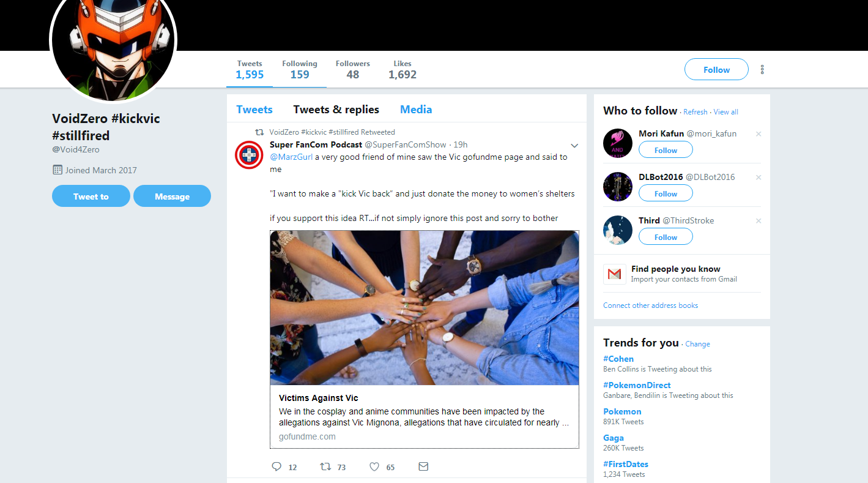Open the @MarzGurl mention
Viewport: 868px width, 483px height.
point(290,157)
